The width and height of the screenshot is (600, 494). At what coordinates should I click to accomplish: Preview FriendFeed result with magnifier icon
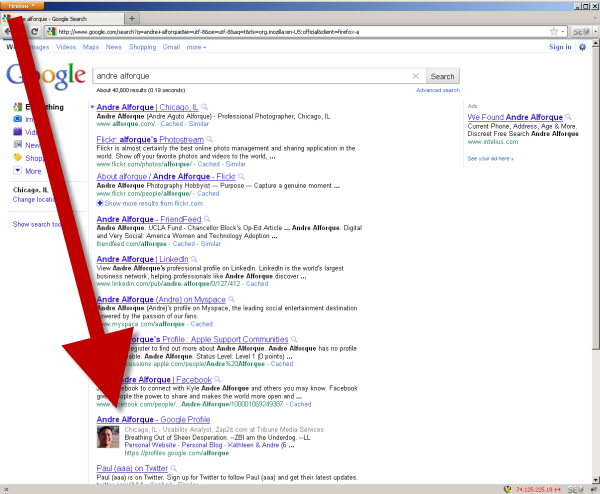(207, 219)
